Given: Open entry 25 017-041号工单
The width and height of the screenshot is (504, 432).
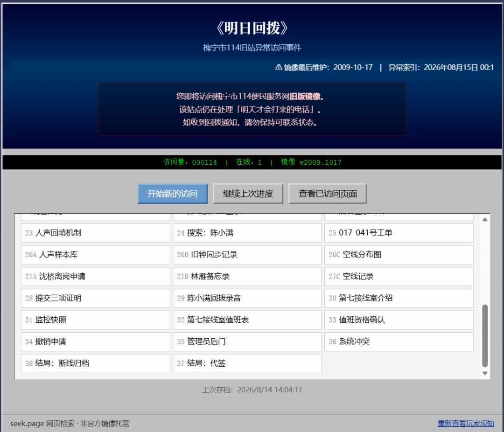Looking at the screenshot, I should pos(399,233).
